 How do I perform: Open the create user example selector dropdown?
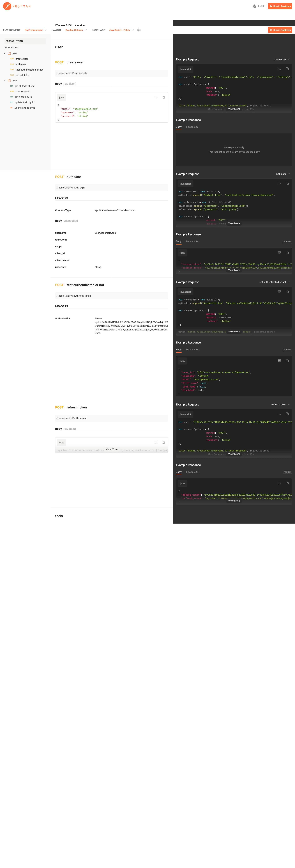[x=281, y=60]
